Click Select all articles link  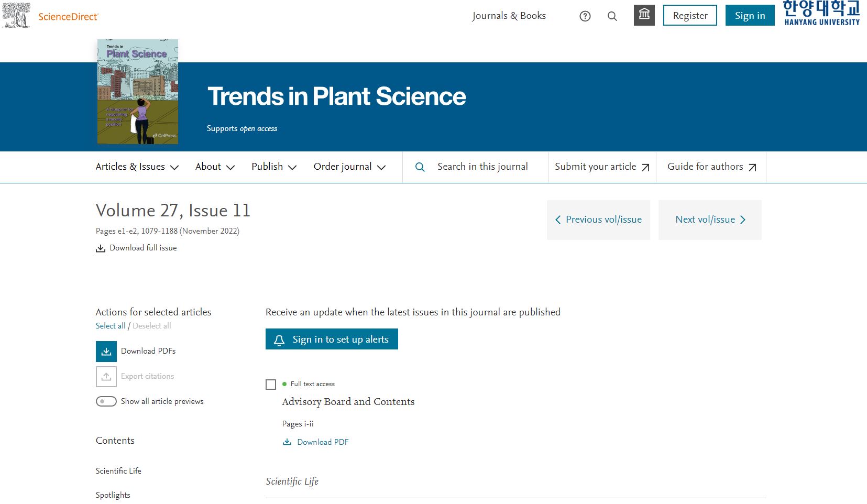tap(111, 326)
